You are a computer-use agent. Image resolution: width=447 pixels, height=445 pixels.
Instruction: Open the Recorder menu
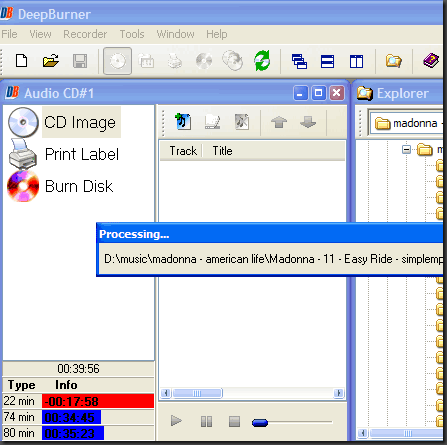click(x=85, y=34)
